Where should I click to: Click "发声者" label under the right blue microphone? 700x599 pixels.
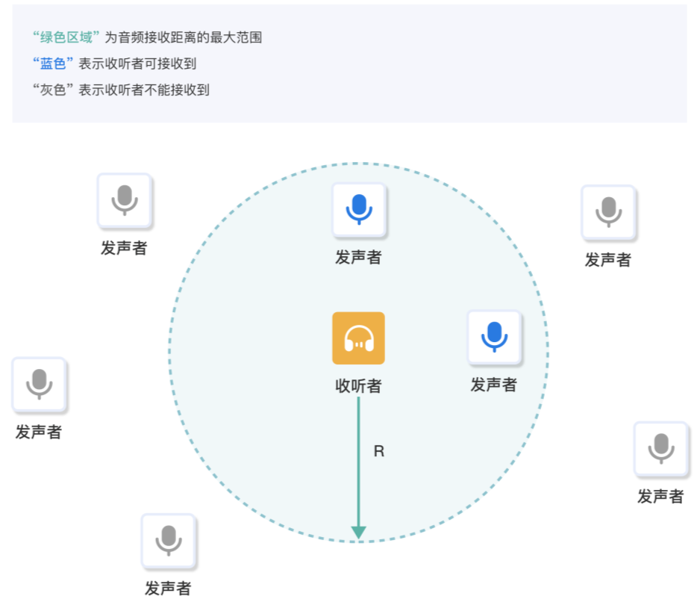pyautogui.click(x=493, y=385)
